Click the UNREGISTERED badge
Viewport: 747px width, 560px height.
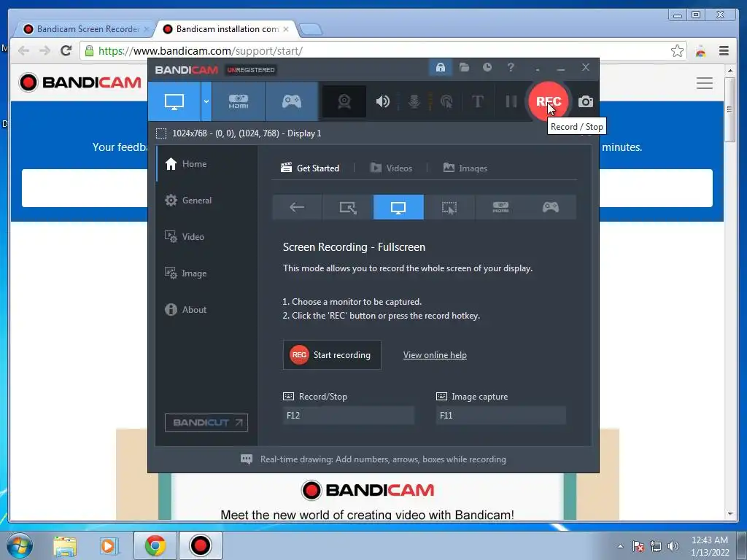pos(251,70)
